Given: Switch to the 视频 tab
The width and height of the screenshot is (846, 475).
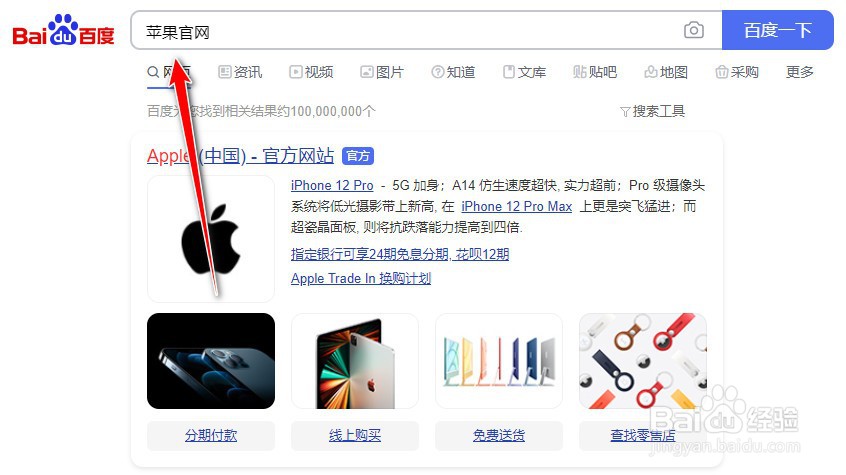Looking at the screenshot, I should pos(311,72).
